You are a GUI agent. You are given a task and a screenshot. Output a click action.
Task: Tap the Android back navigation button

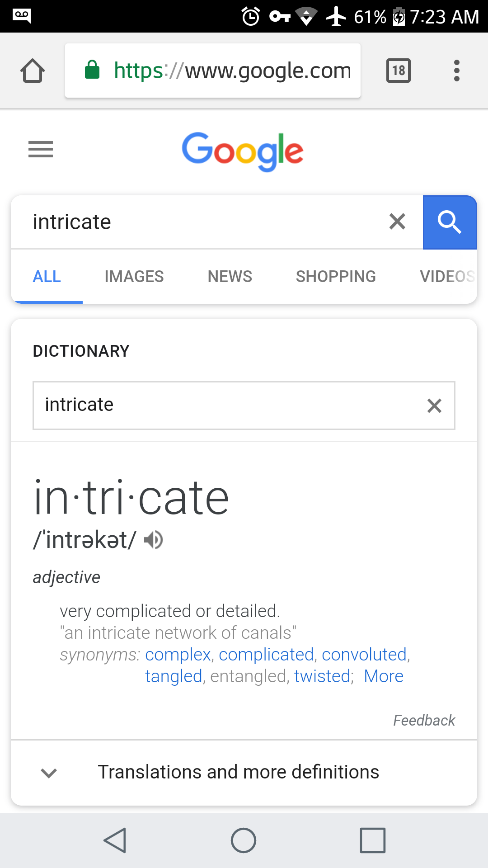115,840
